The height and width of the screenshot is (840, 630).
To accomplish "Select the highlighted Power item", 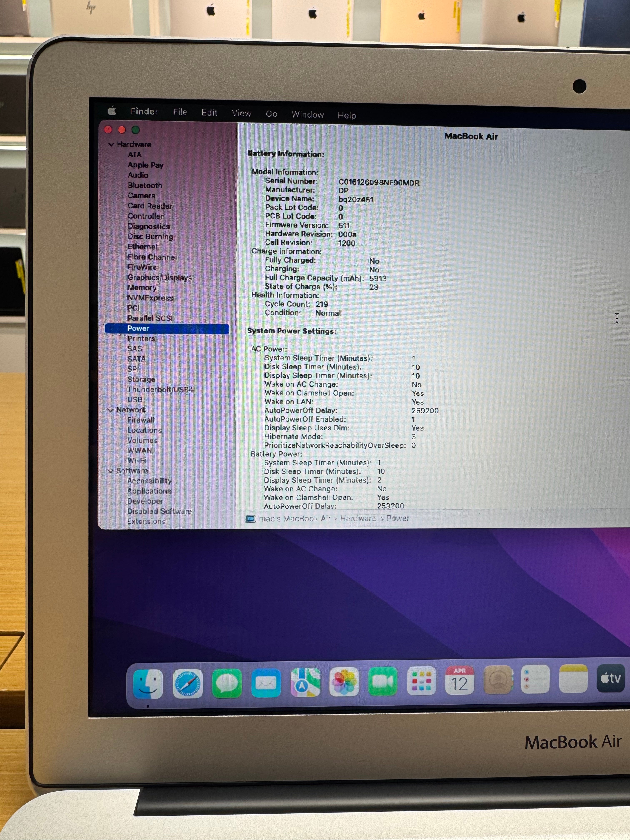I will click(x=167, y=329).
